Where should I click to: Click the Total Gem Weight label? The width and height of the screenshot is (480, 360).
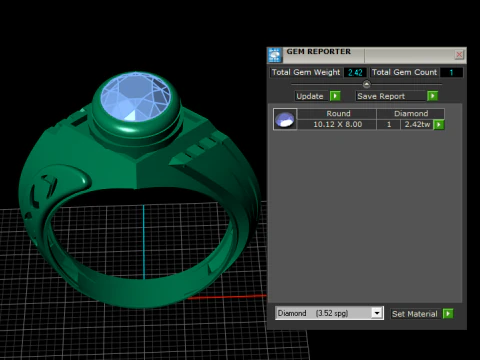click(x=306, y=72)
